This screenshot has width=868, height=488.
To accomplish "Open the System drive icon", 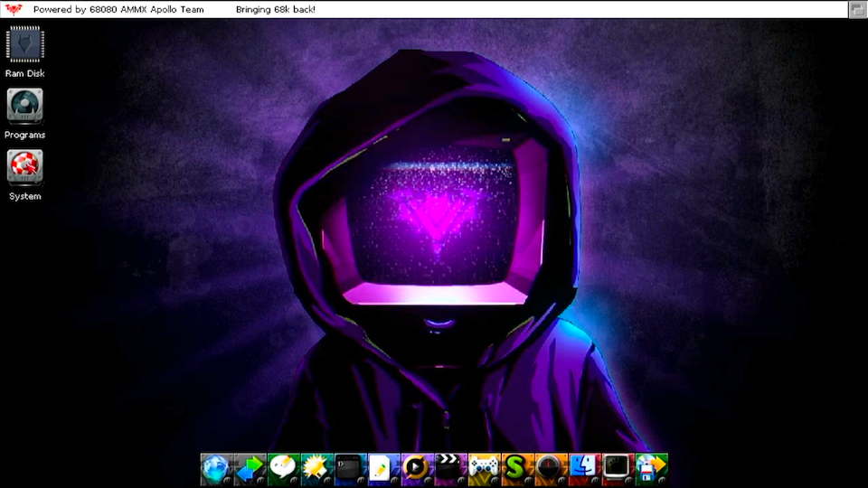I will tap(25, 166).
